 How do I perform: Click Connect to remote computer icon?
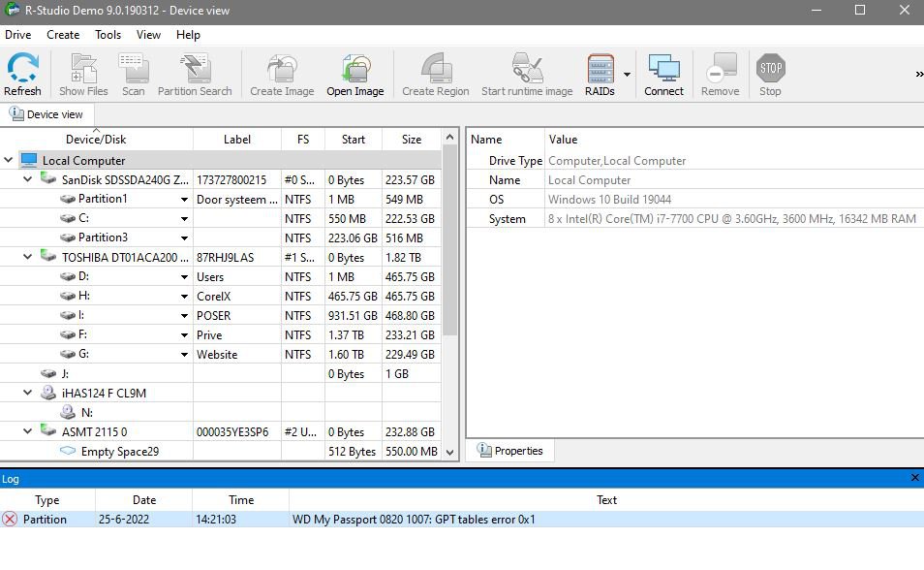tap(663, 75)
